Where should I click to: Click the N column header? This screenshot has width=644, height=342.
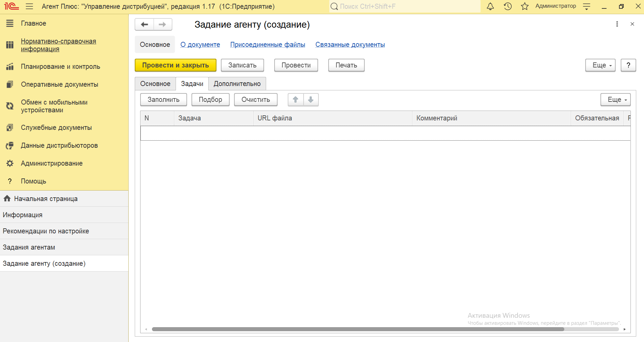(x=157, y=118)
